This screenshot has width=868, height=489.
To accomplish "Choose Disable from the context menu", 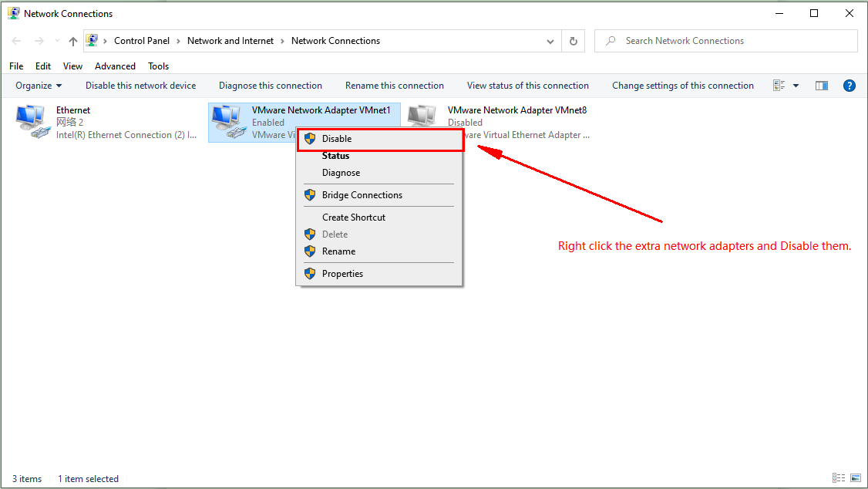I will 380,139.
